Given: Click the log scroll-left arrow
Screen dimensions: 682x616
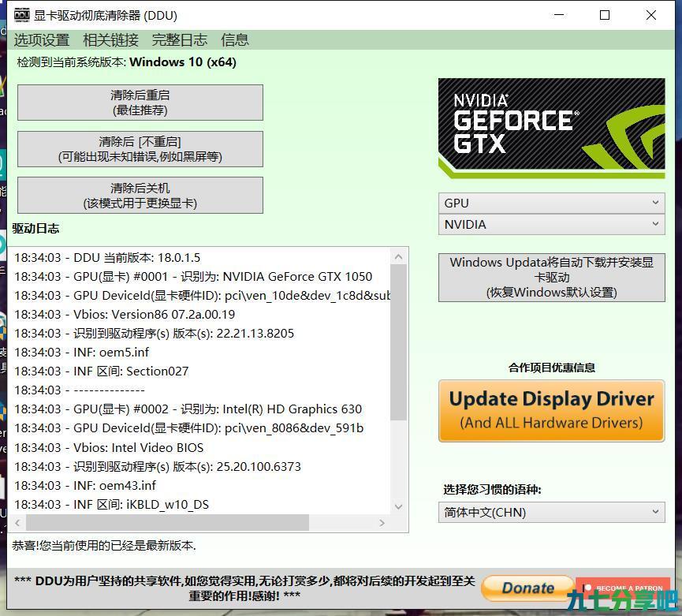Looking at the screenshot, I should pos(17,523).
